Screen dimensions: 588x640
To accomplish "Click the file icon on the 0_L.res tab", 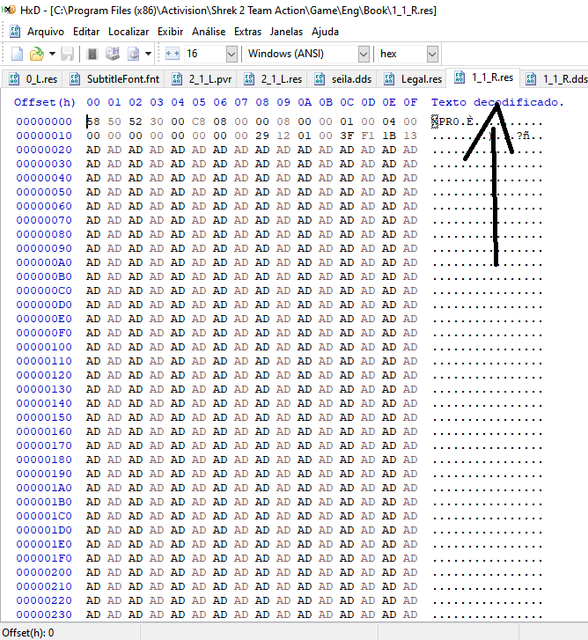I will coord(14,79).
